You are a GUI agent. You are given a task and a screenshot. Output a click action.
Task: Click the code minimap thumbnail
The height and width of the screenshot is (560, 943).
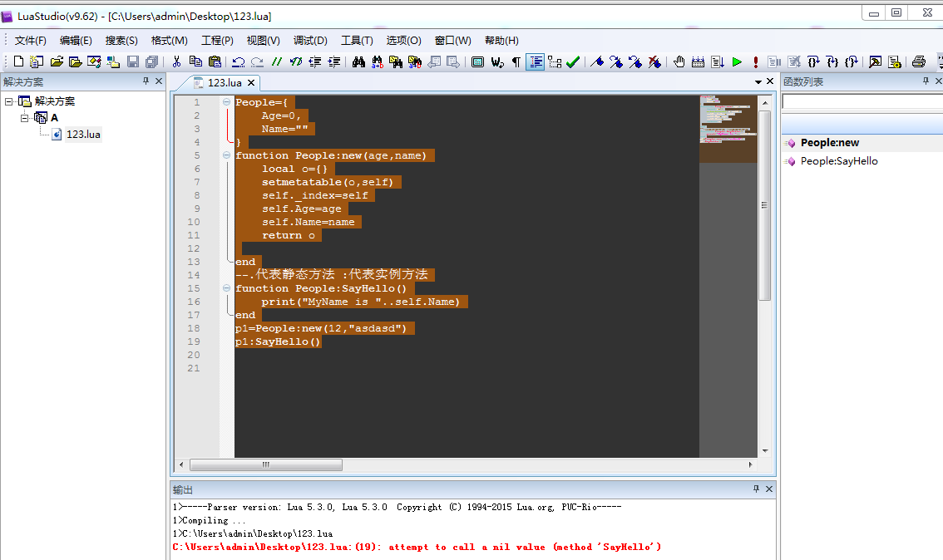pyautogui.click(x=728, y=129)
